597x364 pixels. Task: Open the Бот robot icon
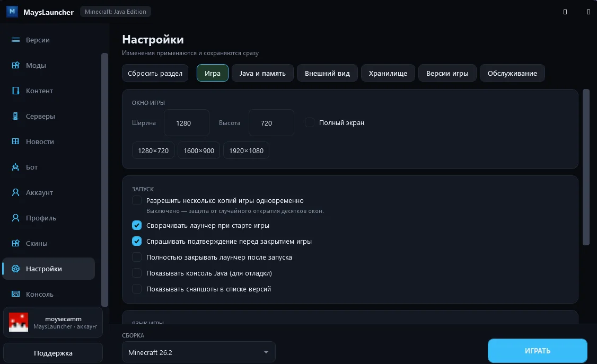pos(15,167)
